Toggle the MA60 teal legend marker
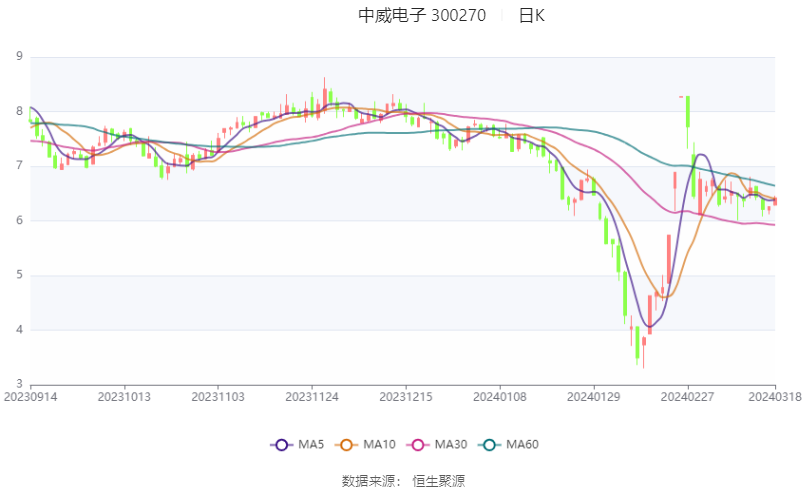The height and width of the screenshot is (491, 807). click(489, 445)
